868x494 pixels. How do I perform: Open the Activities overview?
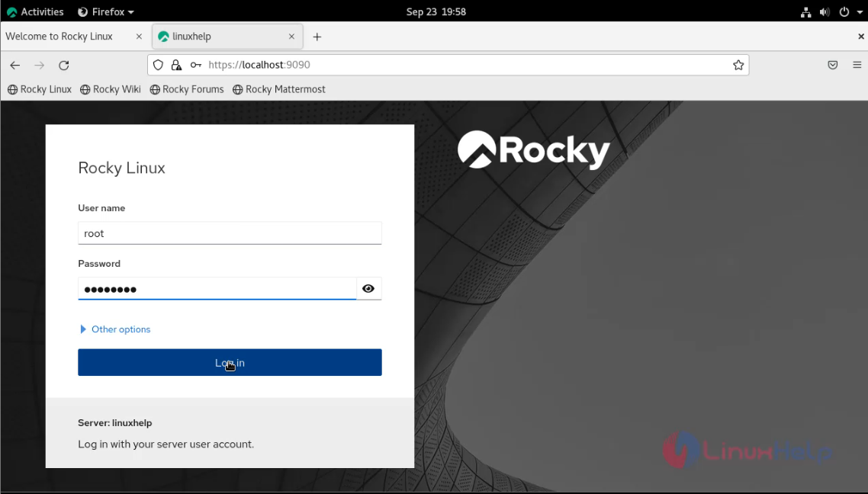point(35,11)
